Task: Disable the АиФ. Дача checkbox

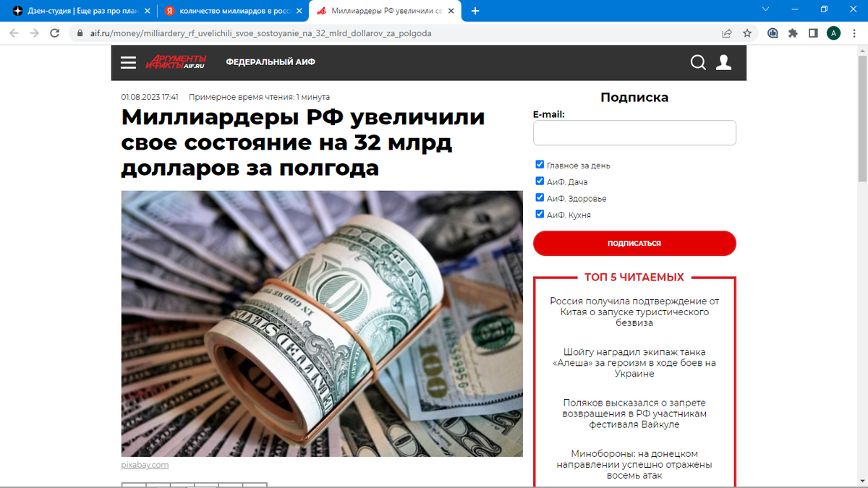Action: [x=539, y=181]
